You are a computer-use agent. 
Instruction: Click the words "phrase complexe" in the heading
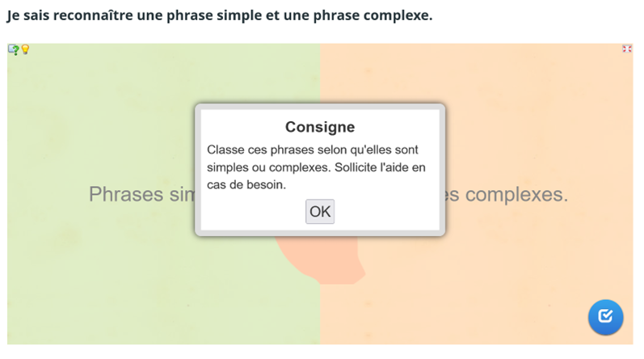(x=379, y=15)
